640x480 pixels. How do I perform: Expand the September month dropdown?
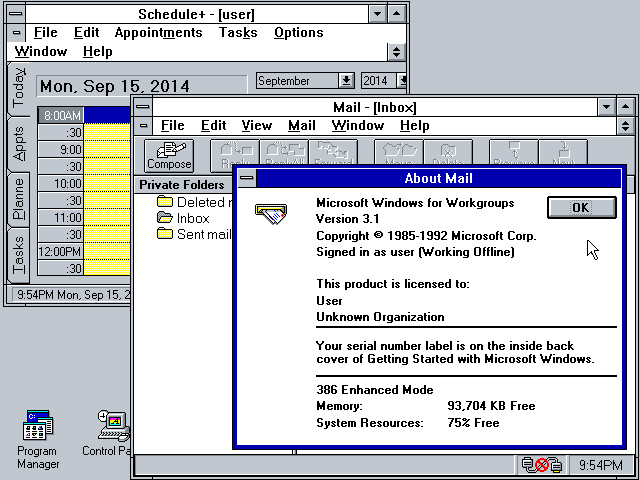pos(346,81)
